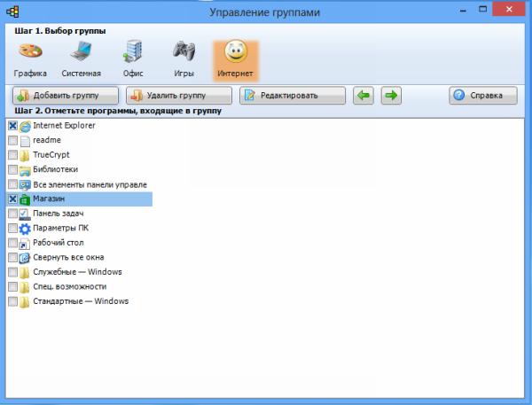Select the Офис group label

pyautogui.click(x=133, y=74)
